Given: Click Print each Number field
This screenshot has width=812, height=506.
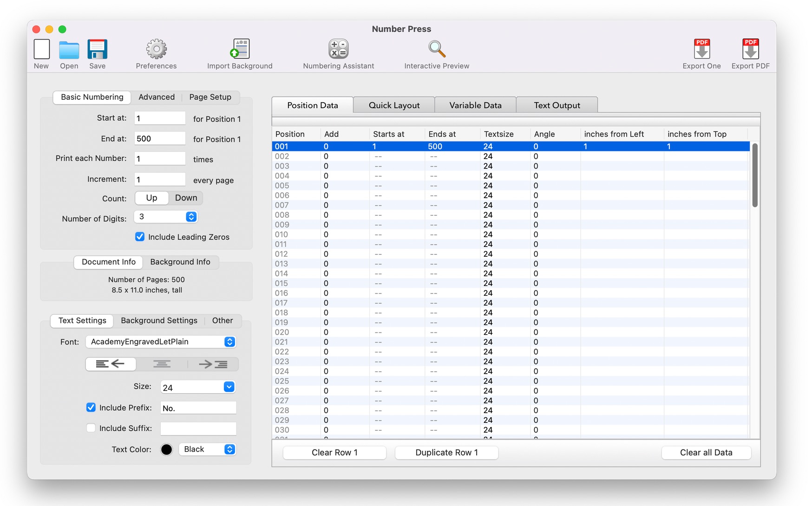Looking at the screenshot, I should click(x=160, y=158).
